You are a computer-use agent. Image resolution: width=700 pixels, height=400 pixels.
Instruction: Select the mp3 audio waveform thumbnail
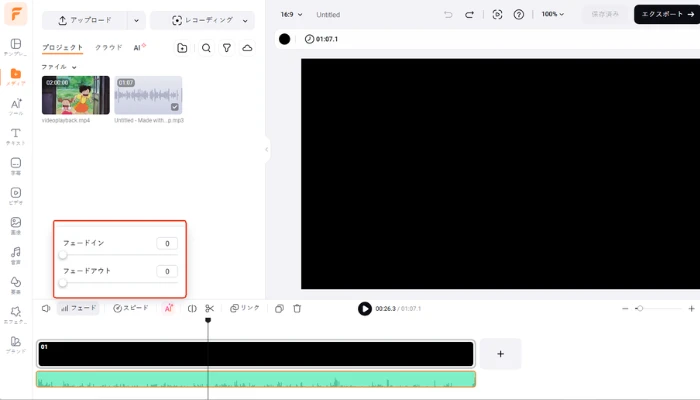[x=148, y=95]
